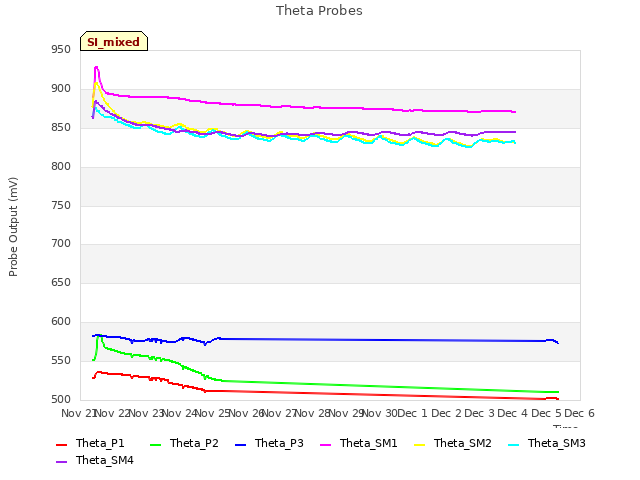Click the 700 y-axis tick label
Screen dimensions: 640x480
point(61,244)
